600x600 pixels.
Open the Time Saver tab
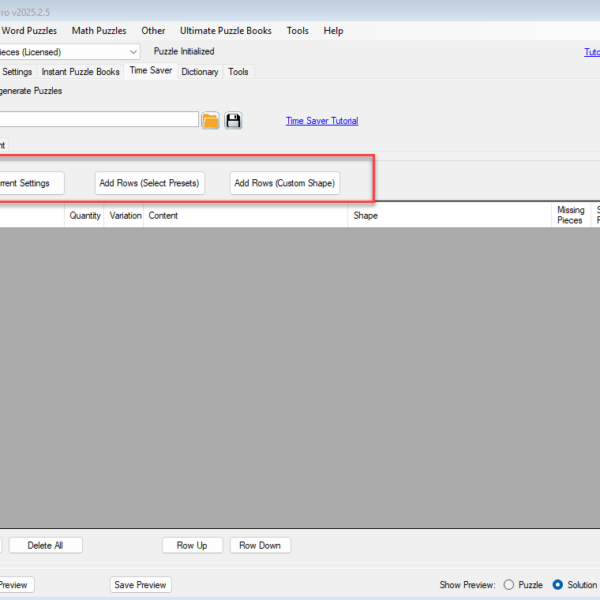pyautogui.click(x=150, y=72)
